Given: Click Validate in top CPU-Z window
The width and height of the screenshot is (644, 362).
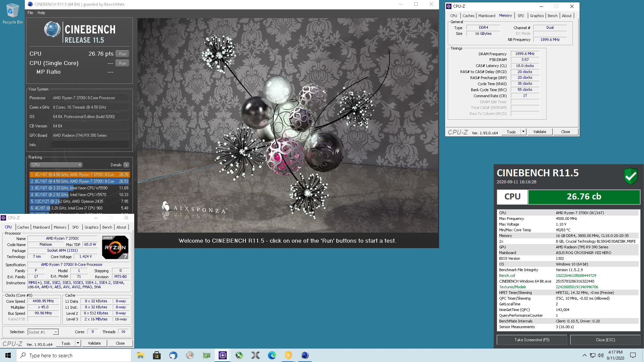Looking at the screenshot, I should (540, 132).
